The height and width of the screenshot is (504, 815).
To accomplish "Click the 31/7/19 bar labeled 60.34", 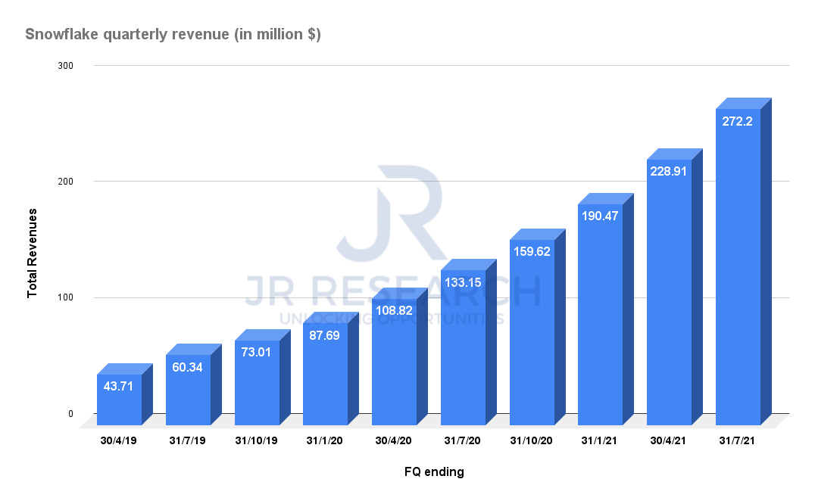I will click(194, 384).
